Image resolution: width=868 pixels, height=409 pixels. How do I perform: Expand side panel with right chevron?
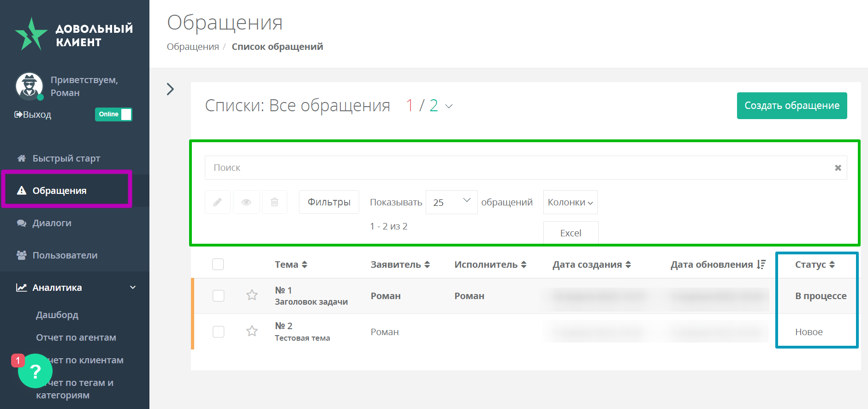(170, 89)
